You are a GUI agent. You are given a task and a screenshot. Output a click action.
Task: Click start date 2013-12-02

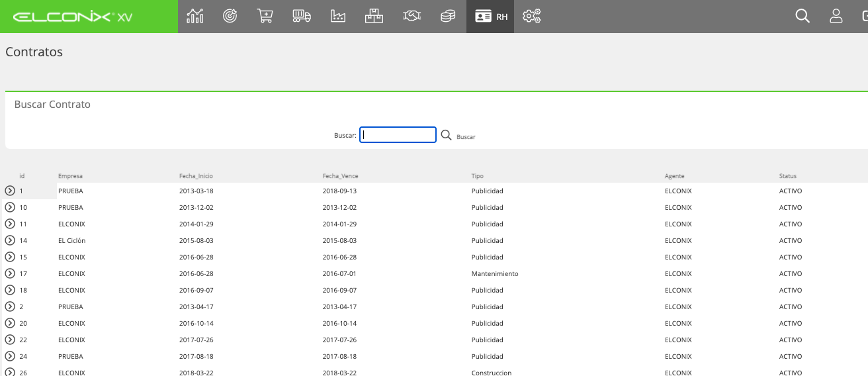click(196, 207)
